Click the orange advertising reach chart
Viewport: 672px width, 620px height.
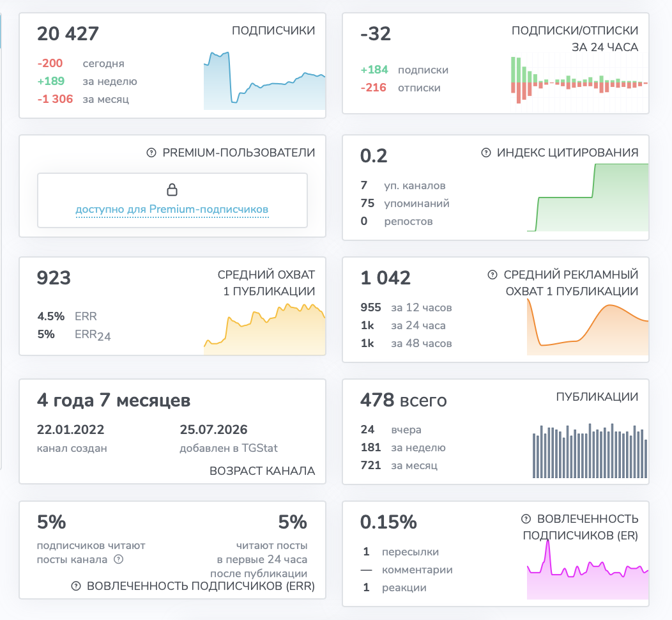click(x=588, y=327)
